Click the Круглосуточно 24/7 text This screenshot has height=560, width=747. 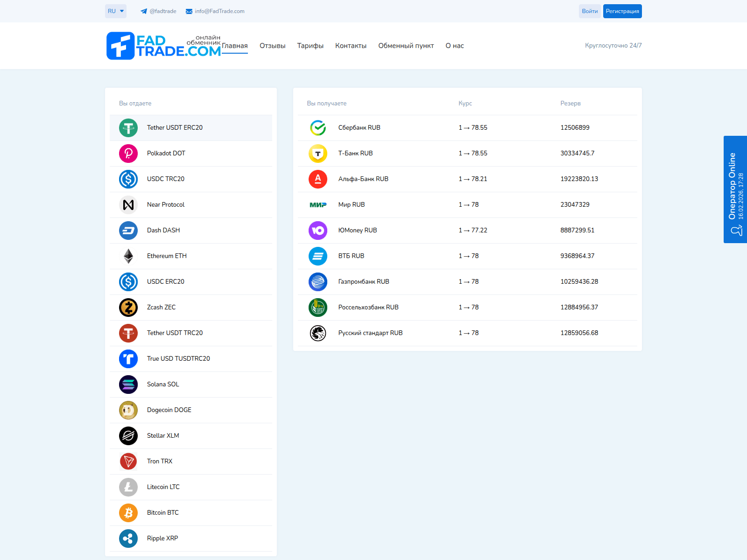(x=613, y=46)
